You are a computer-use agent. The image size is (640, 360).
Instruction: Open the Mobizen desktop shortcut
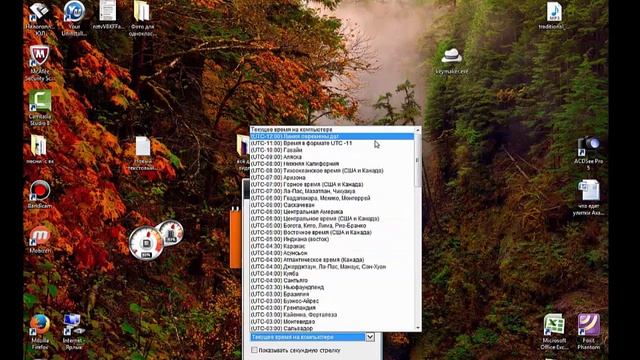(40, 236)
